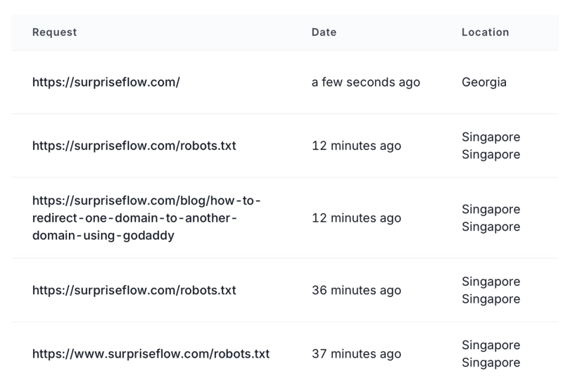This screenshot has height=392, width=570.
Task: Select the Georgia location cell
Action: click(x=484, y=82)
